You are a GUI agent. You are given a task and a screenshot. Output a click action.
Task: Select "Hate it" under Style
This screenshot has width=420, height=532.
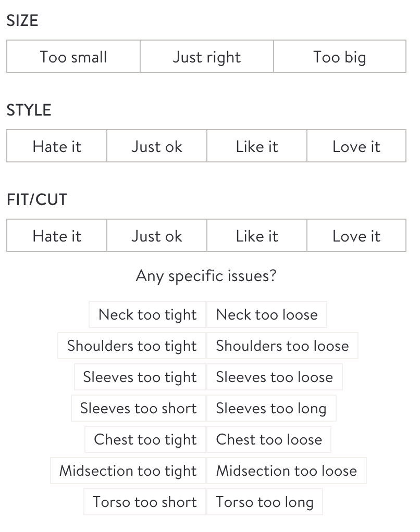pyautogui.click(x=57, y=146)
